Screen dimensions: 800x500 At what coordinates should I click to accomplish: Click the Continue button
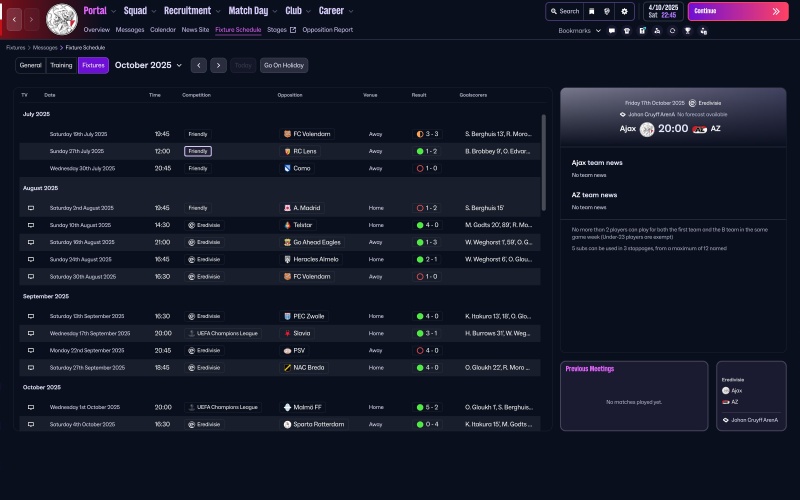click(738, 11)
